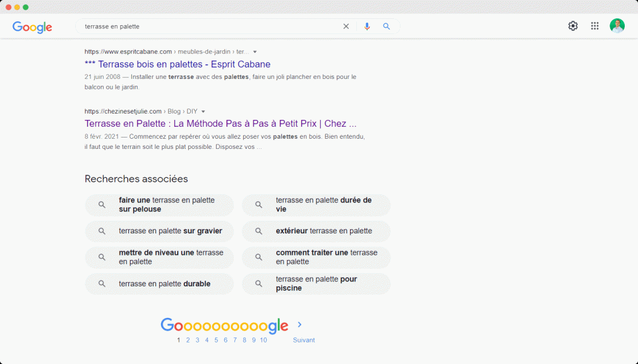The image size is (638, 364).
Task: Click the '8 févr. 2021' snippet date
Action: coord(102,136)
